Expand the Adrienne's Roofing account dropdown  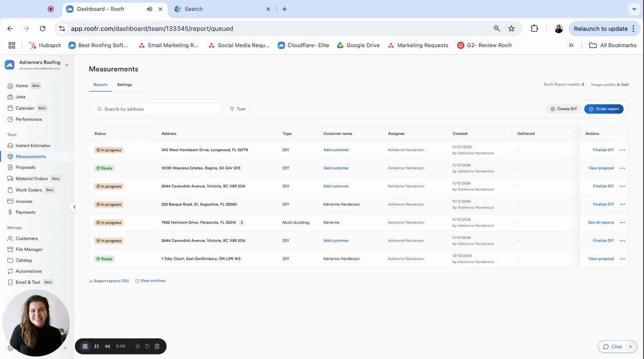(x=67, y=65)
